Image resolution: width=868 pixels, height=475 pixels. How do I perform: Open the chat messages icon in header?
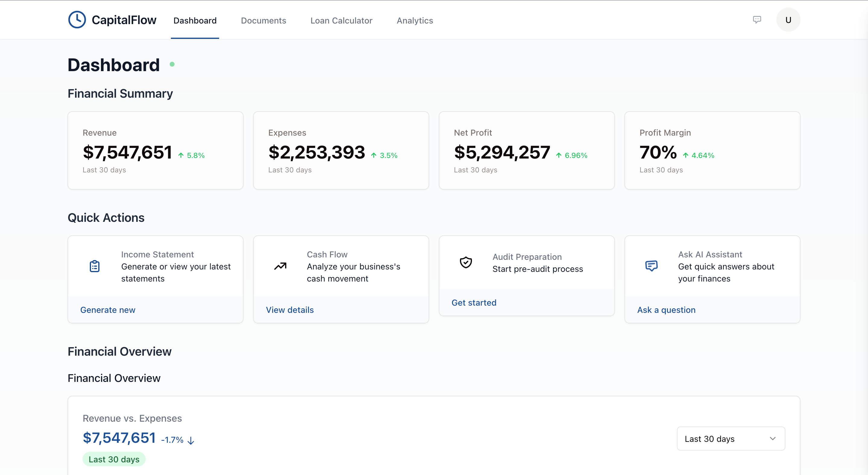click(x=757, y=20)
